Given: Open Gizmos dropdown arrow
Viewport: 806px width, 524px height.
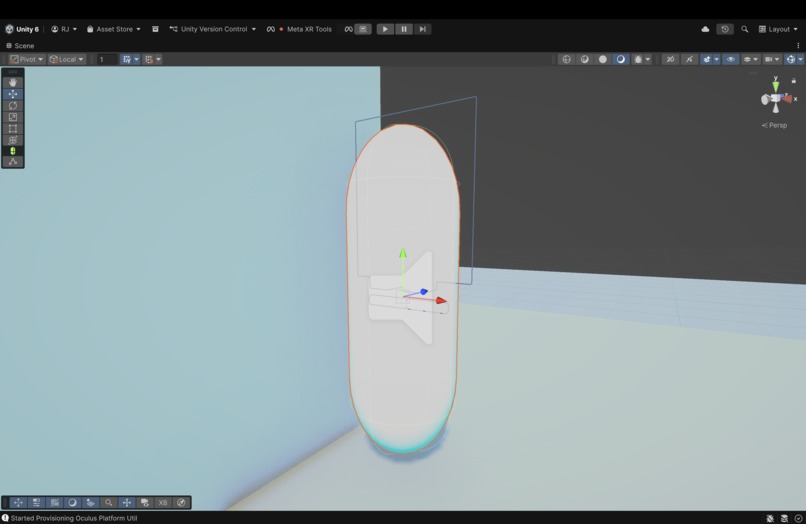Looking at the screenshot, I should click(x=800, y=59).
